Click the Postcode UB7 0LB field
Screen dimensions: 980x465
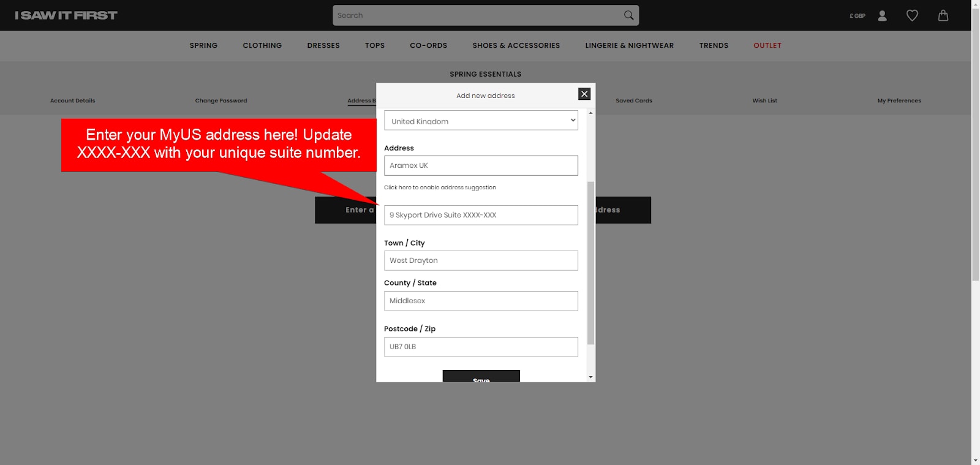[x=481, y=347]
